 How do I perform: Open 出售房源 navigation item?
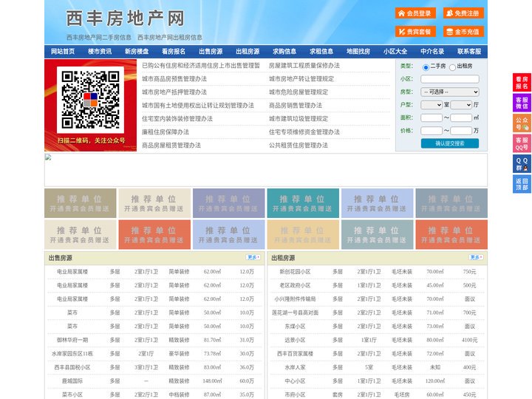[x=211, y=52]
